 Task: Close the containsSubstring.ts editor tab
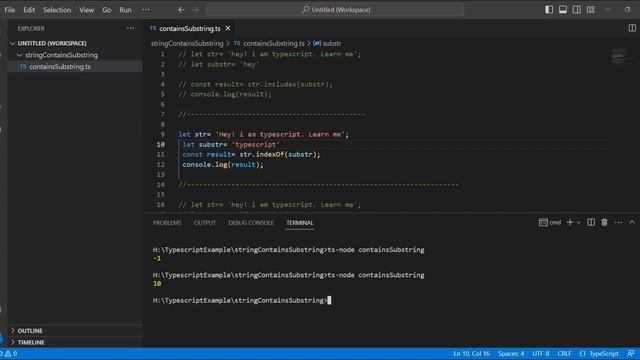228,28
